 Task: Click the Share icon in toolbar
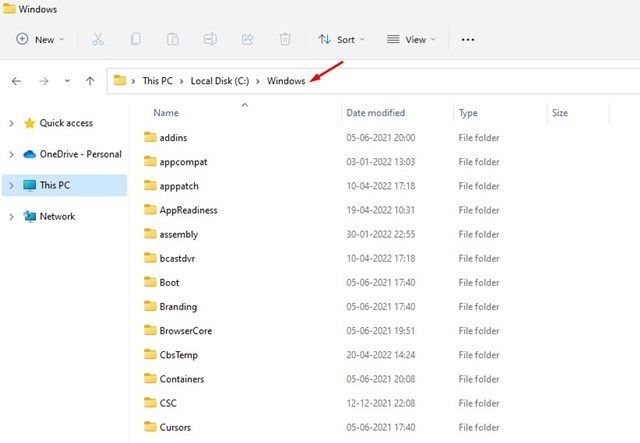point(248,40)
